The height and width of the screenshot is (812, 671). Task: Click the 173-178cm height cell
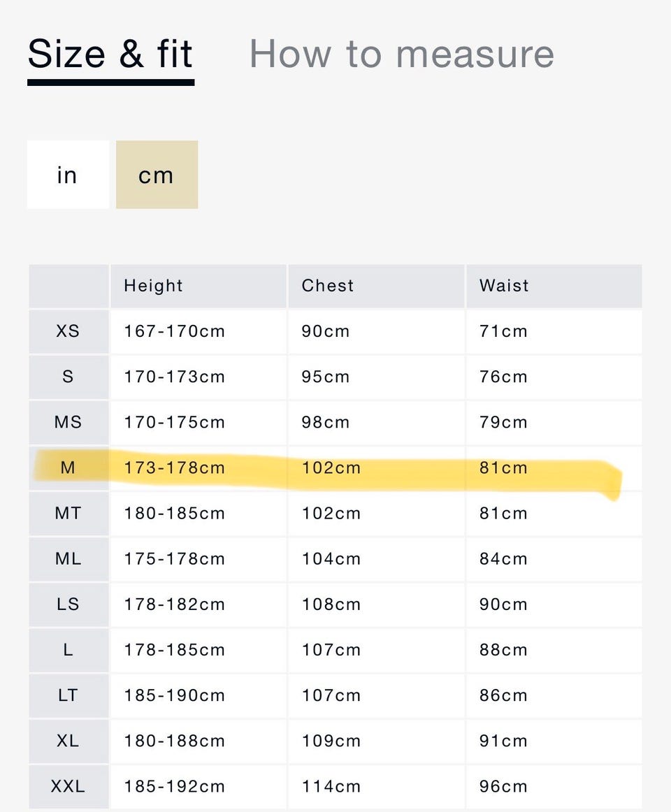(x=175, y=467)
